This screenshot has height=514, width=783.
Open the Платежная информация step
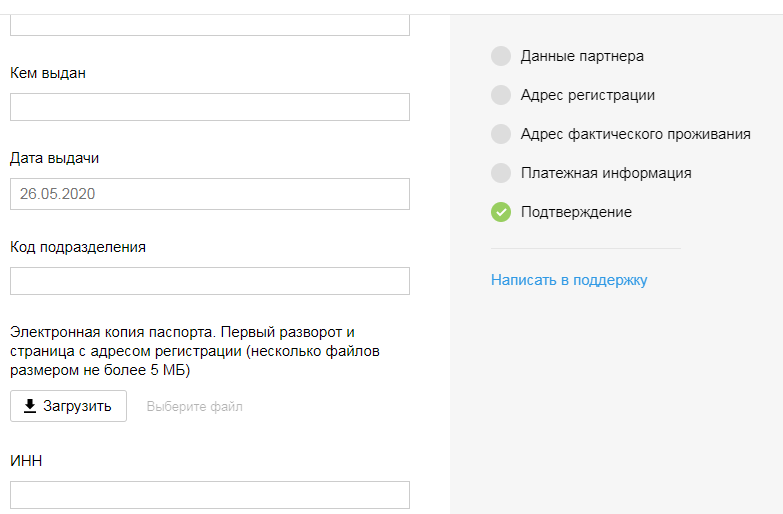click(x=606, y=173)
